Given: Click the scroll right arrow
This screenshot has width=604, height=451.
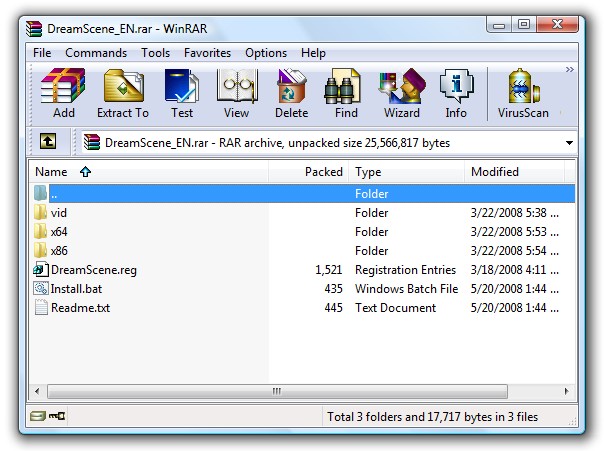Looking at the screenshot, I should 566,391.
